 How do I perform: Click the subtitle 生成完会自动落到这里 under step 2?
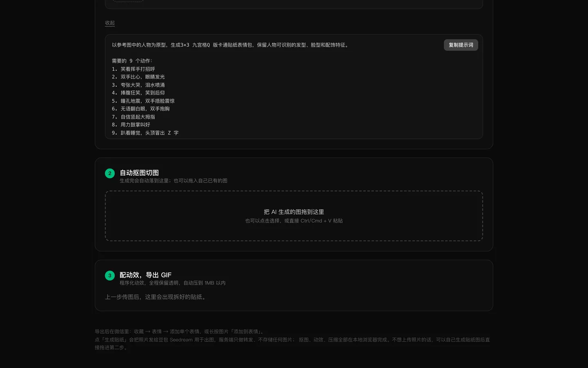click(174, 181)
